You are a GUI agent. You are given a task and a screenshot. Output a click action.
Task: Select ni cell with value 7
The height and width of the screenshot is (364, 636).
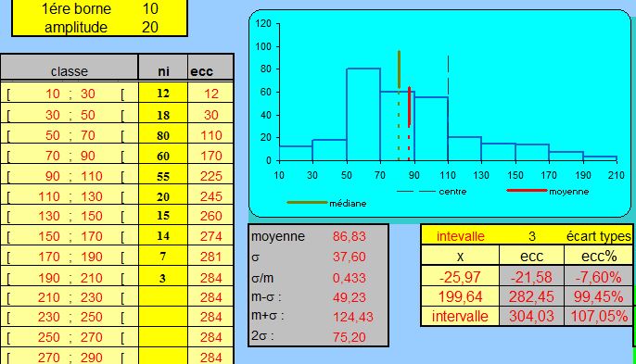(x=163, y=257)
